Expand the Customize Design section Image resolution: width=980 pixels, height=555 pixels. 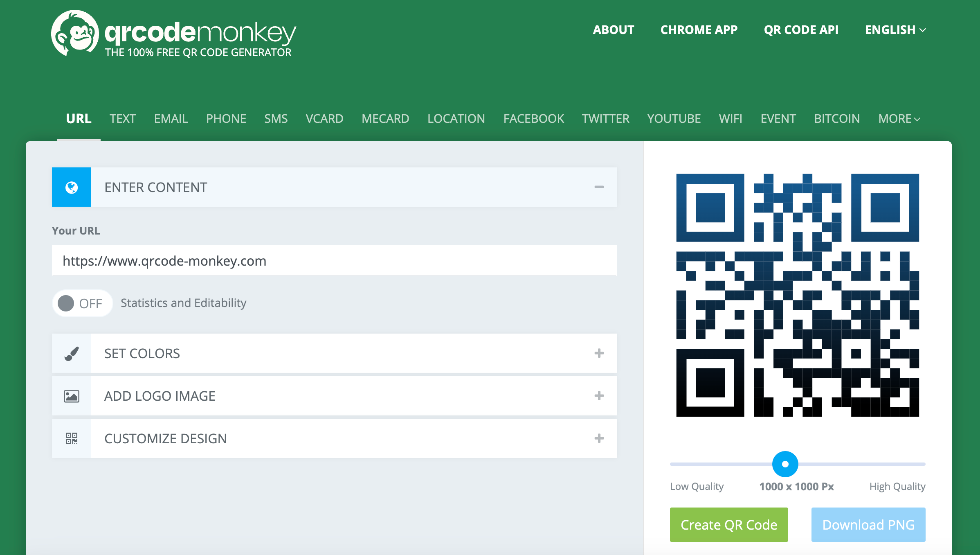599,438
